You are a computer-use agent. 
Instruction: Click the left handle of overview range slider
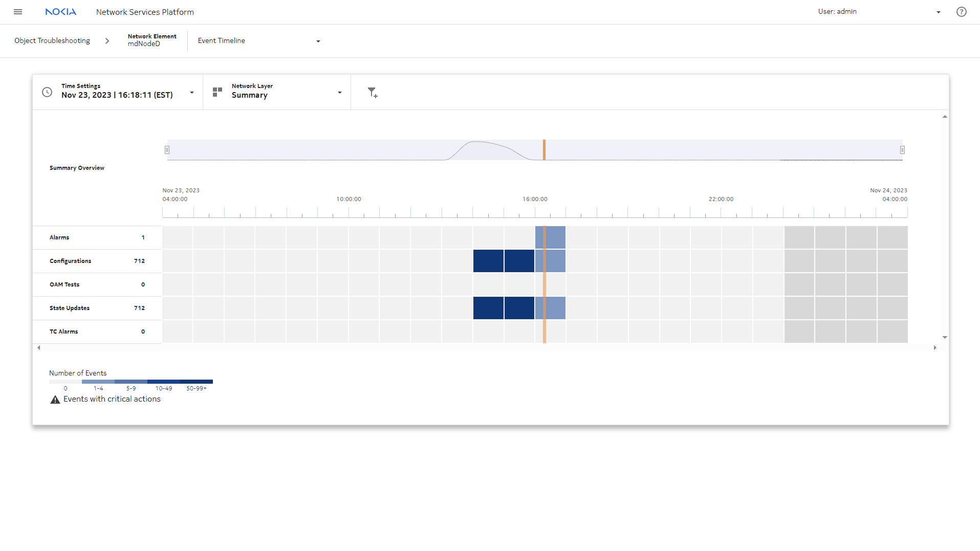click(167, 150)
